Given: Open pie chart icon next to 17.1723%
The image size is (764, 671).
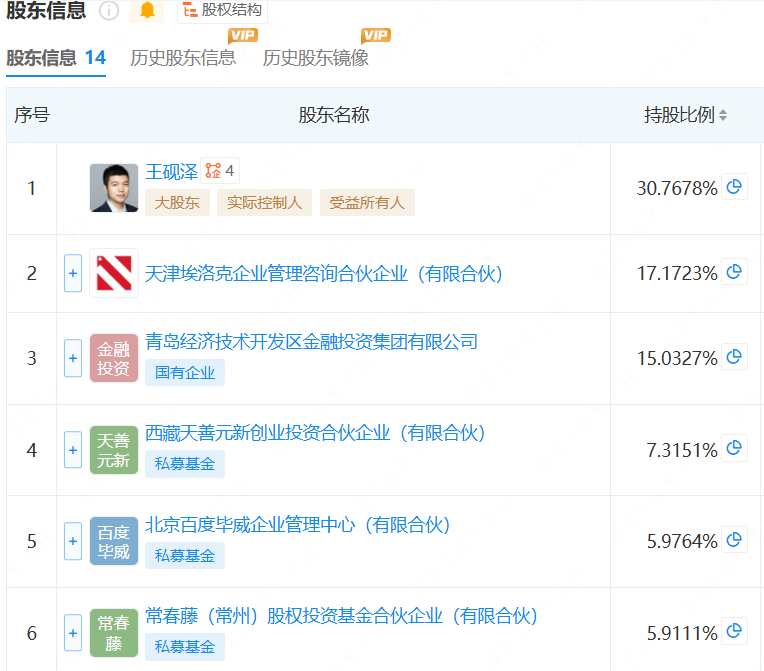Looking at the screenshot, I should 735,272.
